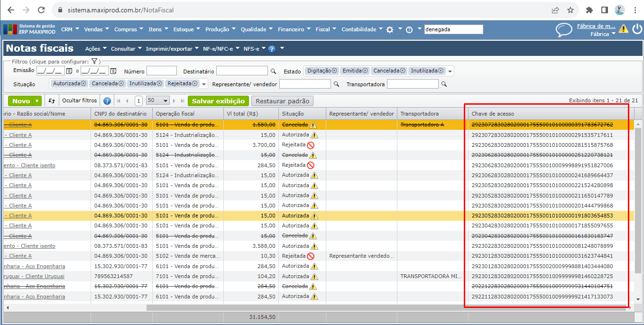The width and height of the screenshot is (644, 325).
Task: Remove the Autorizada tag from Situação filter
Action: [83, 83]
